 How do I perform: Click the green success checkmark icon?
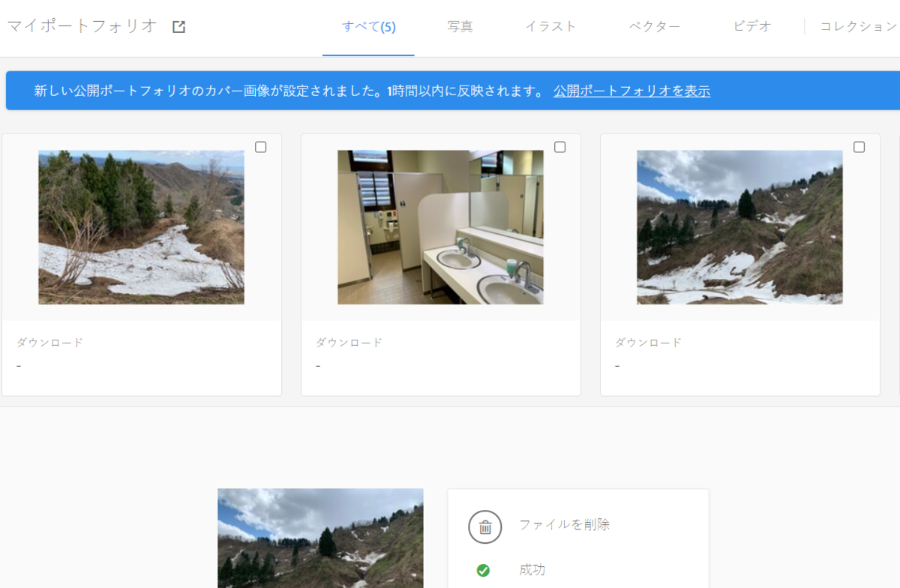coord(484,571)
